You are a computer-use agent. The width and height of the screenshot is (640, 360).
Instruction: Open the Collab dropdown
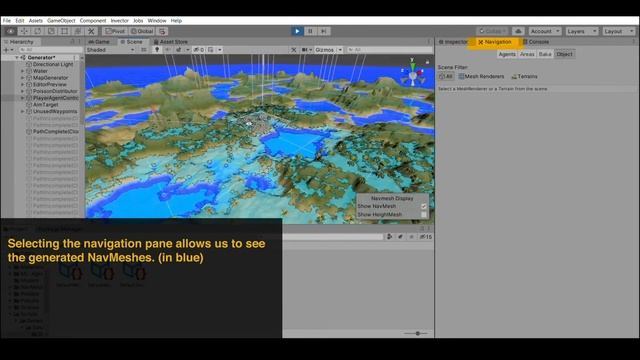[493, 31]
